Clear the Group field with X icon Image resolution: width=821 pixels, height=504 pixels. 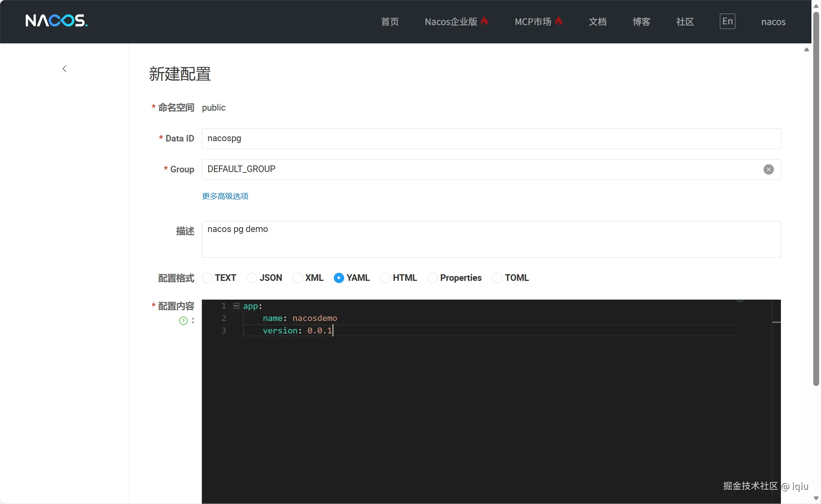(768, 169)
